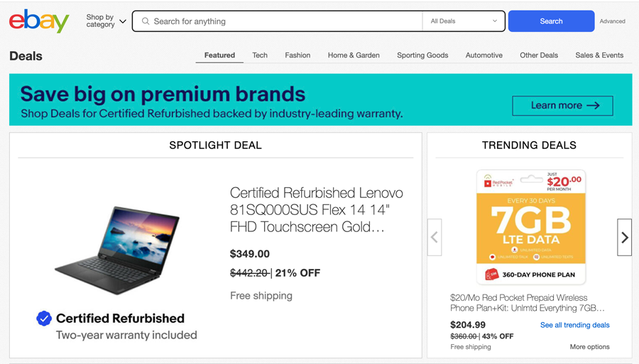Open the Red Pocket 7GB plan image
The width and height of the screenshot is (639, 364).
point(530,227)
